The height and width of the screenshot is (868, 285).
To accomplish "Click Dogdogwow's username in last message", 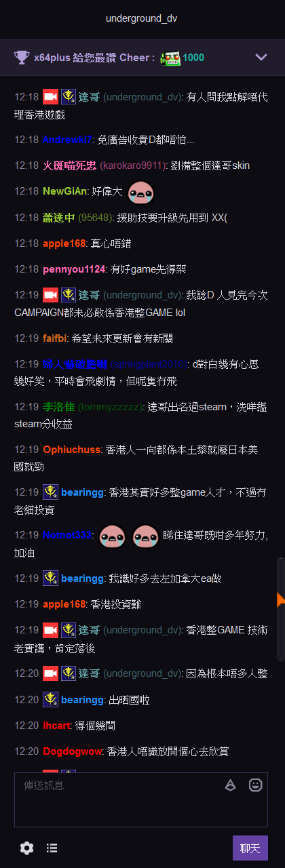I will 72,751.
